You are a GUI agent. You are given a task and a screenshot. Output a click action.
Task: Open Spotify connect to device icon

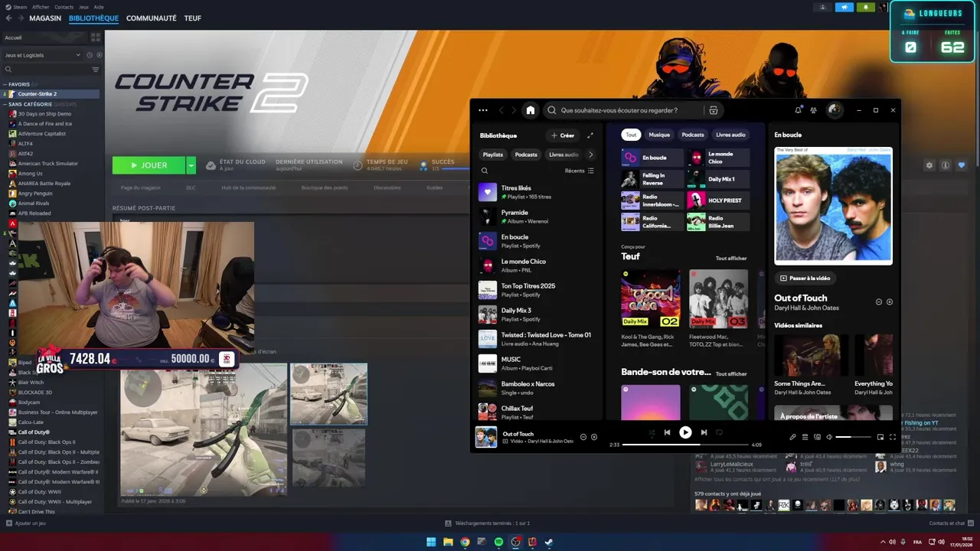[817, 437]
